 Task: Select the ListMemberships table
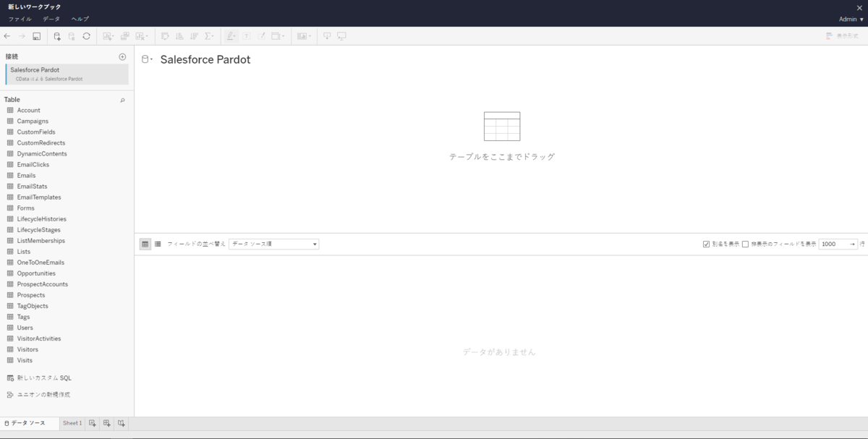(41, 240)
